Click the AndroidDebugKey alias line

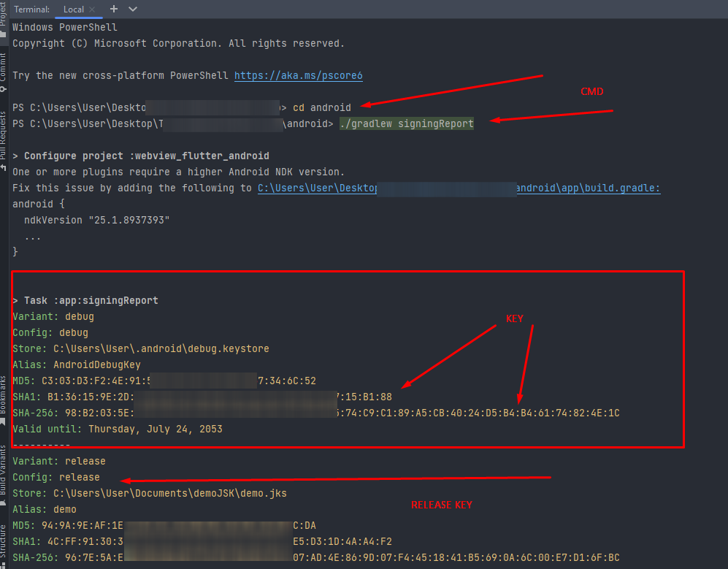[77, 364]
